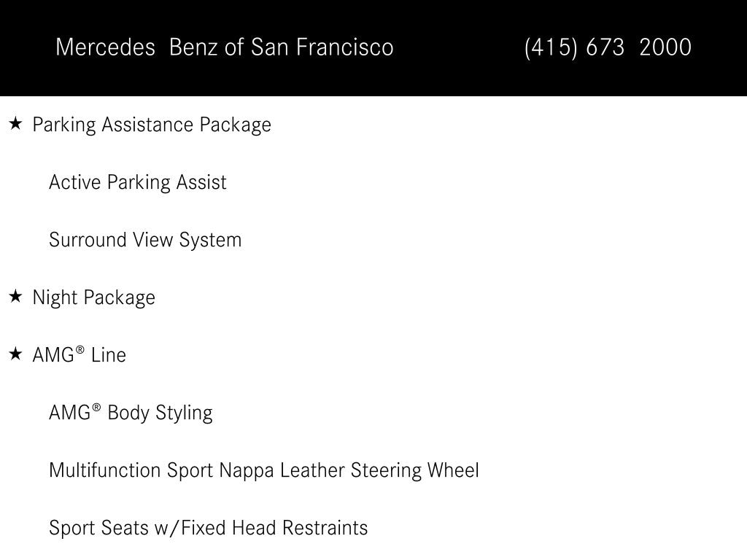This screenshot has width=747, height=560.
Task: Click the registered trademark symbol after AMG Line
Action: [x=80, y=350]
